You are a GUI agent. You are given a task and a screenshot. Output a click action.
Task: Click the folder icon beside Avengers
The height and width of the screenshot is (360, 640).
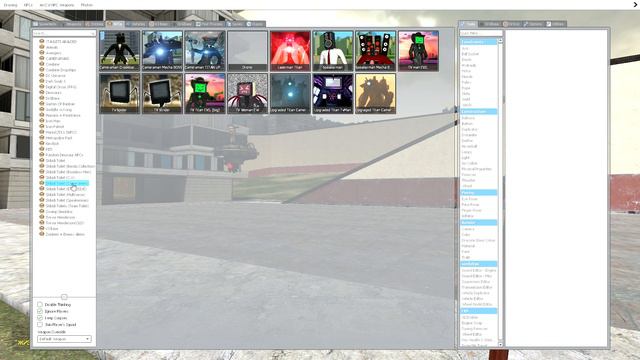42,53
